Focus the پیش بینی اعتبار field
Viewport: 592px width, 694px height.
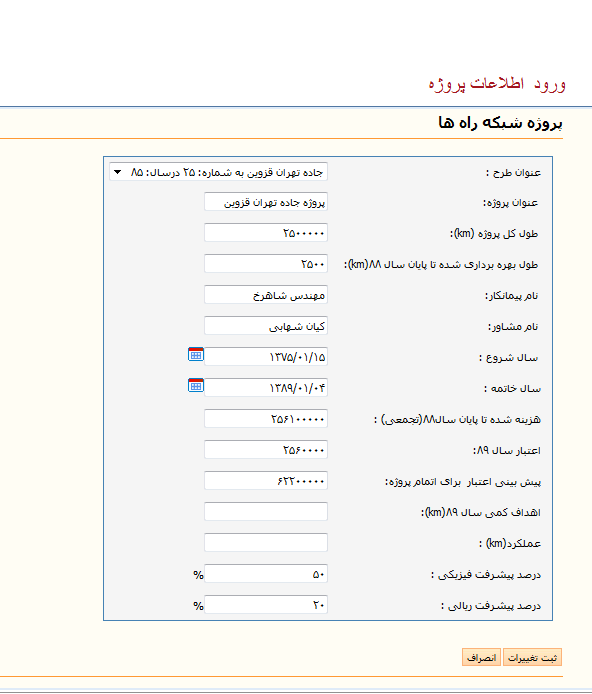[x=266, y=481]
